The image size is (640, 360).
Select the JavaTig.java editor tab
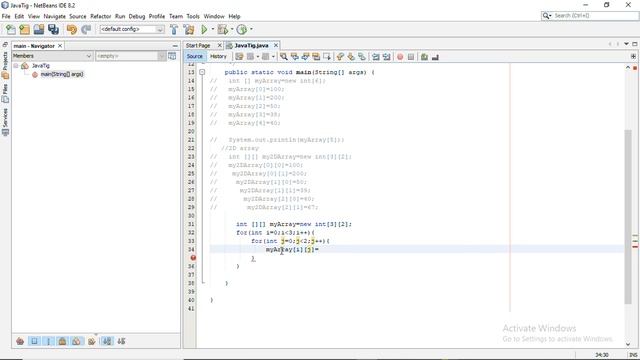pyautogui.click(x=251, y=45)
